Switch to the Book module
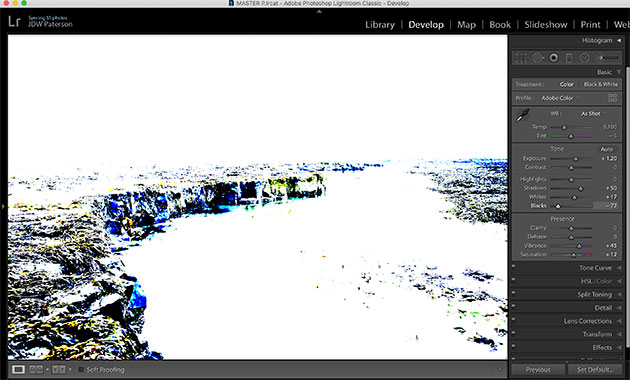The width and height of the screenshot is (630, 380). pyautogui.click(x=500, y=25)
